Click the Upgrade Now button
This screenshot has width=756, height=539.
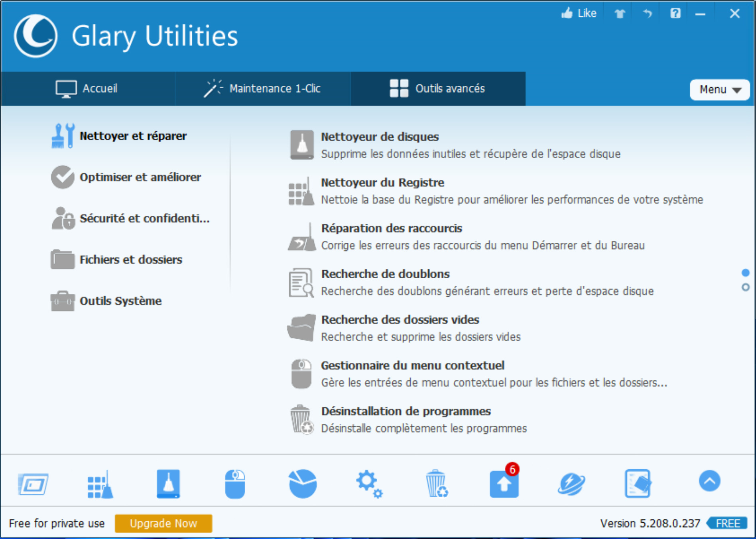(163, 523)
